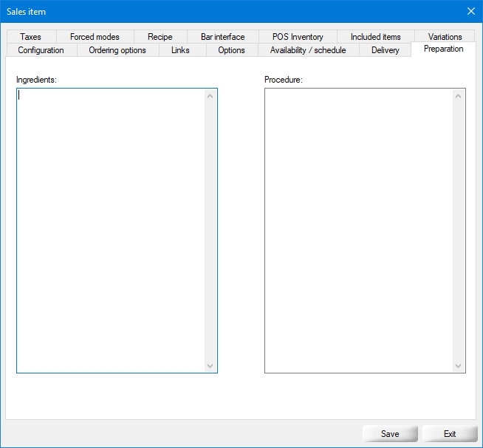Go to the POS Inventory tab
This screenshot has height=448, width=483.
pyautogui.click(x=298, y=37)
